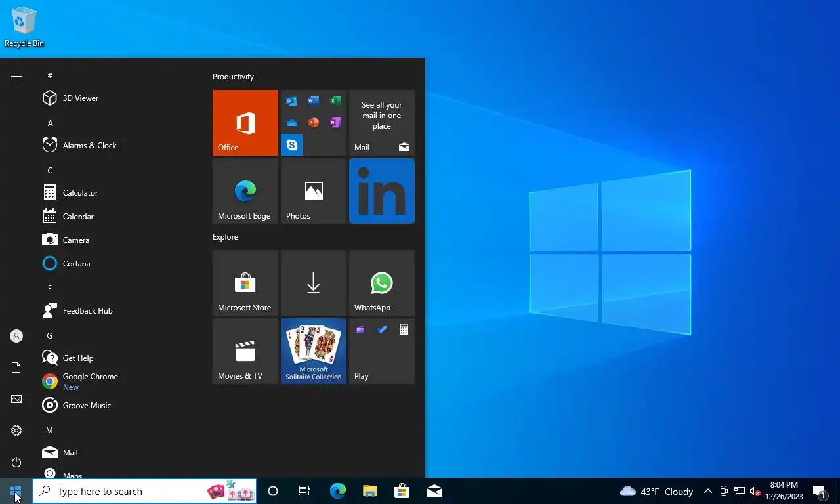840x504 pixels.
Task: Click the Cortana circle on taskbar
Action: tap(273, 491)
